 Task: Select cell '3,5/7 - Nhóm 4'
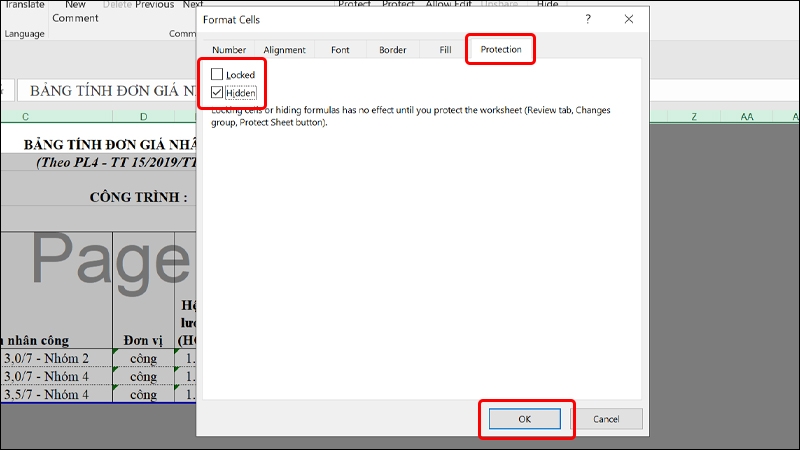click(56, 394)
